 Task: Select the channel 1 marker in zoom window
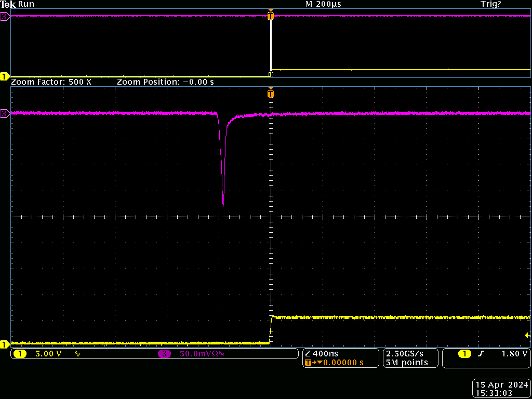5,344
